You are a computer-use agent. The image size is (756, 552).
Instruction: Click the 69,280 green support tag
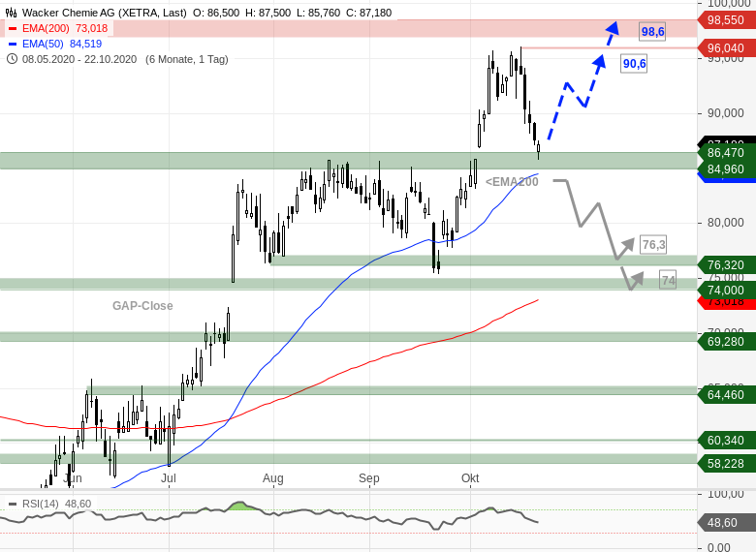726,342
